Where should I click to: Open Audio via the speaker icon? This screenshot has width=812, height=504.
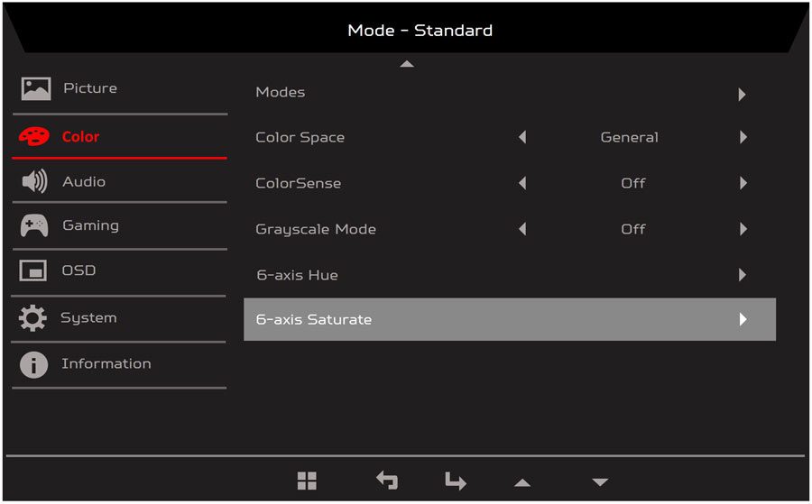[34, 181]
